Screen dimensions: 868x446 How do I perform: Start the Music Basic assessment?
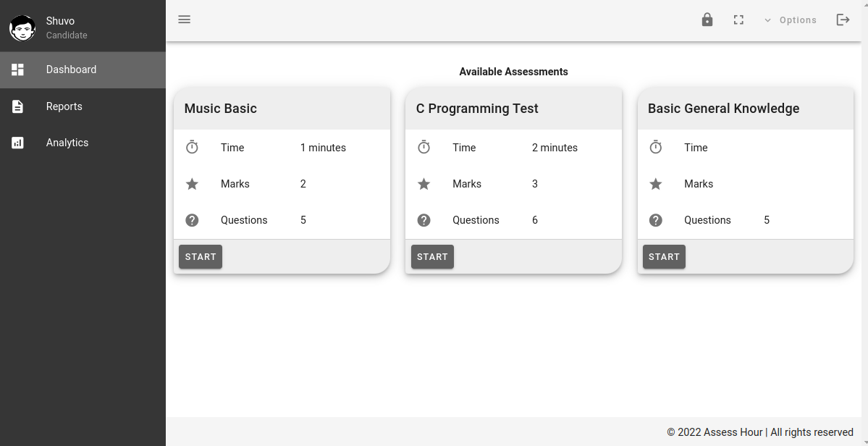point(201,257)
